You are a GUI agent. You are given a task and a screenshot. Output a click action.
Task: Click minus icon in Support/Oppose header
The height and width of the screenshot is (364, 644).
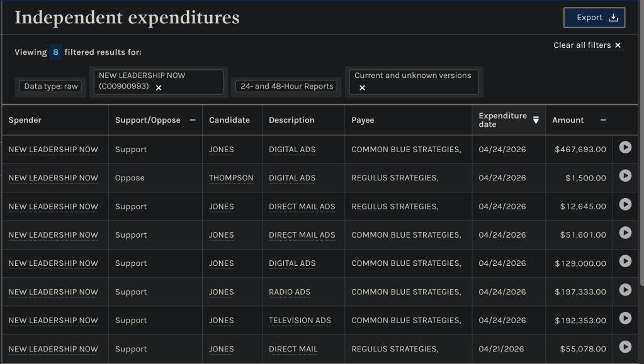point(193,120)
